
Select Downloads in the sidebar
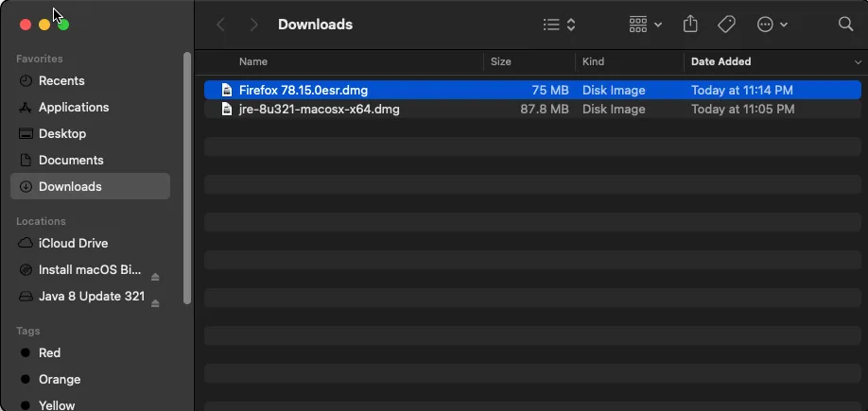click(90, 186)
